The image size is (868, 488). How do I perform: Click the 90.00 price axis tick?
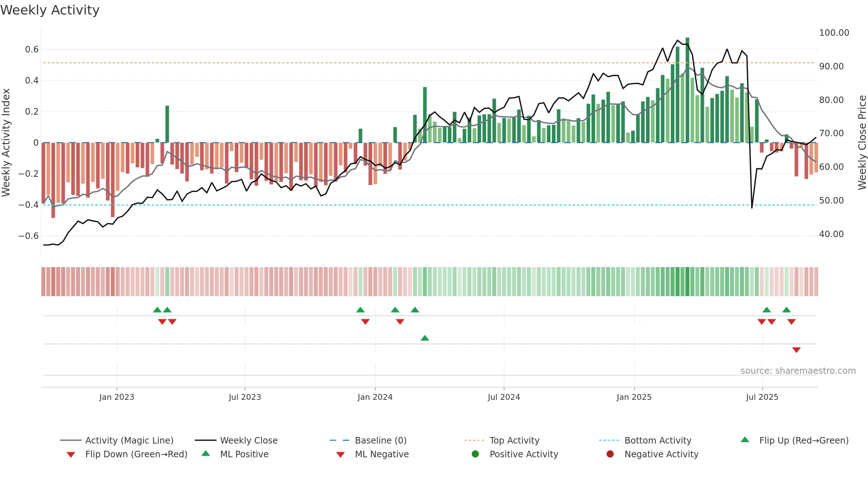tap(831, 66)
